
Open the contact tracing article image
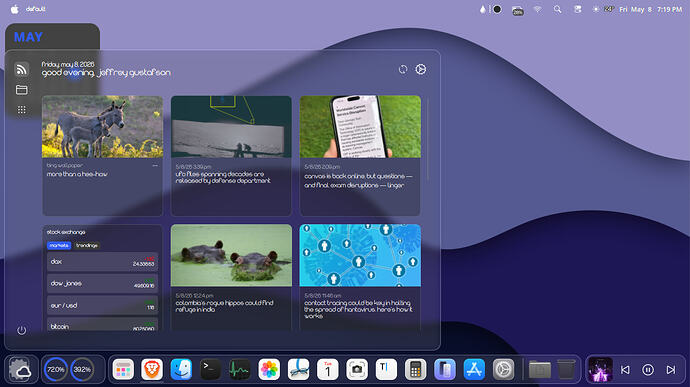pyautogui.click(x=360, y=255)
